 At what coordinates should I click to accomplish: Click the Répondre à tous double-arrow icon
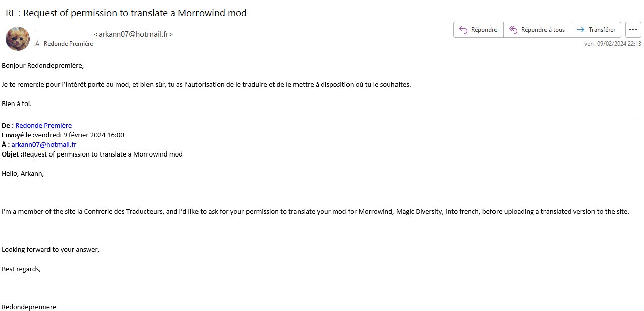[x=513, y=30]
